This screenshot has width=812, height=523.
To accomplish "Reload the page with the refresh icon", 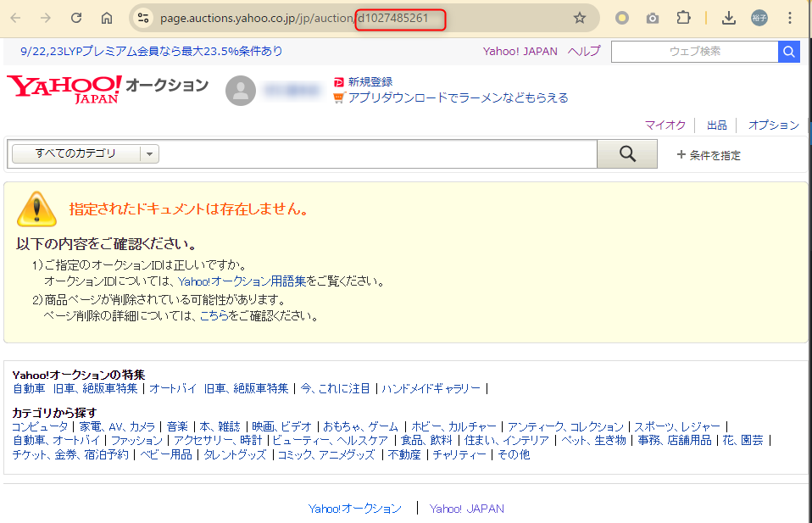I will point(76,18).
